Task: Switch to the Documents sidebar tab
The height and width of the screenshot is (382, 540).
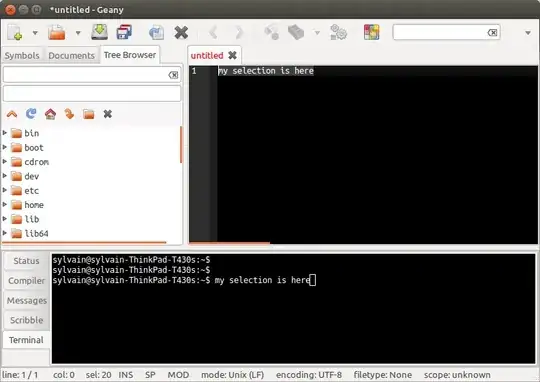Action: click(x=71, y=55)
